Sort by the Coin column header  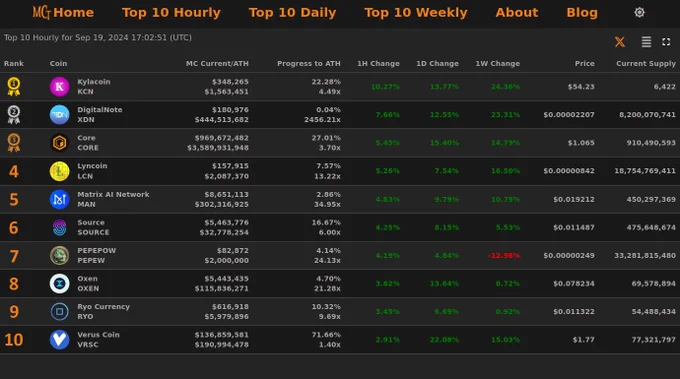pyautogui.click(x=59, y=63)
